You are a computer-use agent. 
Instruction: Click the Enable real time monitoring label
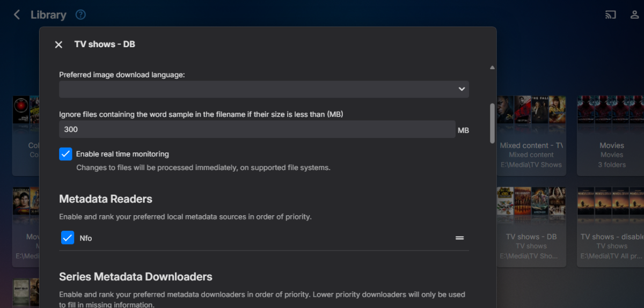coord(122,154)
